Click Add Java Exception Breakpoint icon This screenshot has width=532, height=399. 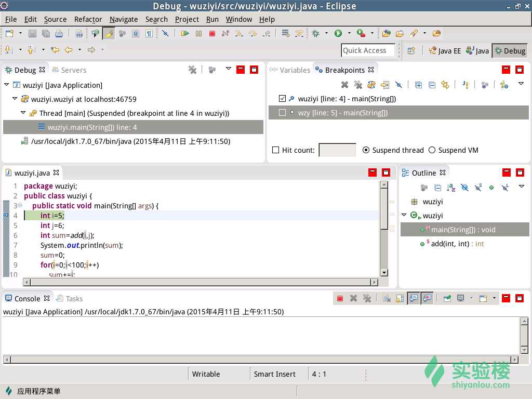pyautogui.click(x=465, y=85)
